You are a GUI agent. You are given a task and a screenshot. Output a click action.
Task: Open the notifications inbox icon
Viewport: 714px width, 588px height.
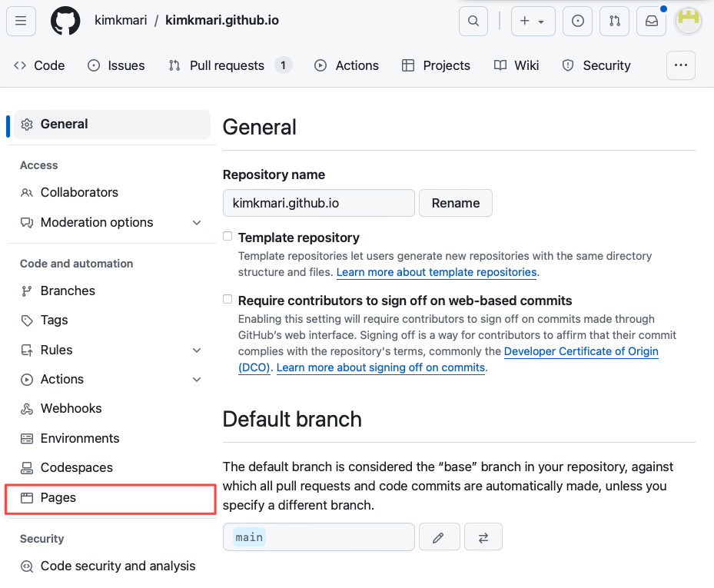click(652, 21)
